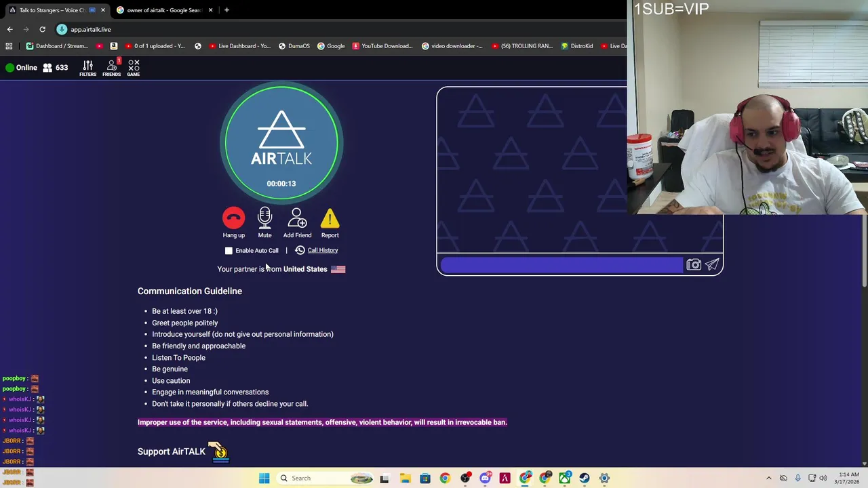Mute the microphone in AirTalk
This screenshot has width=868, height=488.
point(264,218)
